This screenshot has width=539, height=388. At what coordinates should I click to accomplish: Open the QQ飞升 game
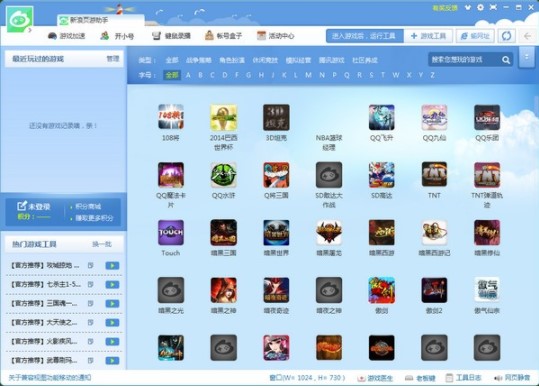click(x=382, y=117)
